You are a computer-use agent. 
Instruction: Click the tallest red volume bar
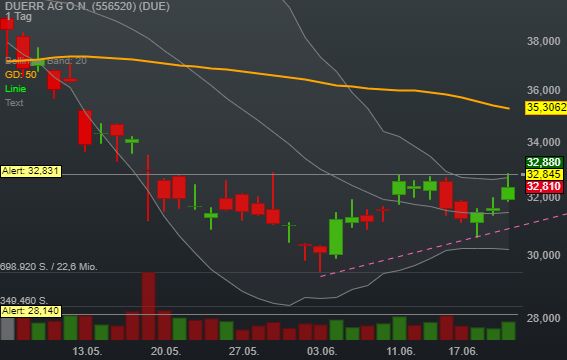(x=148, y=306)
